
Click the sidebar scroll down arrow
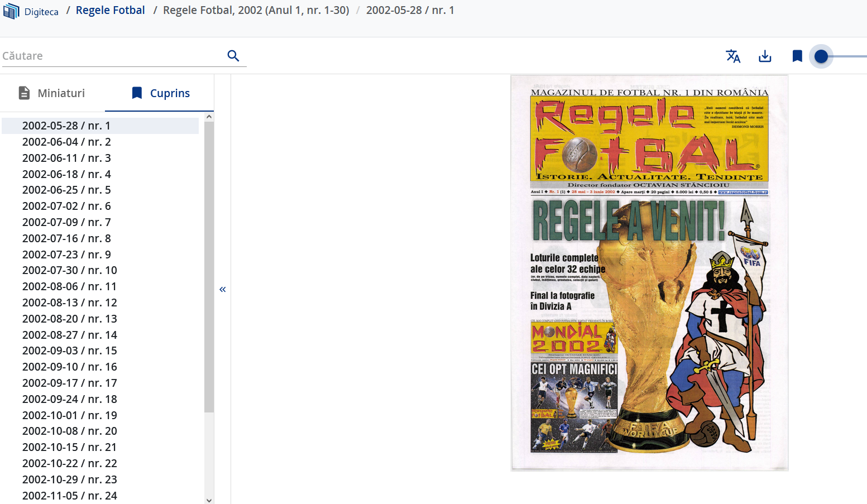pyautogui.click(x=209, y=500)
